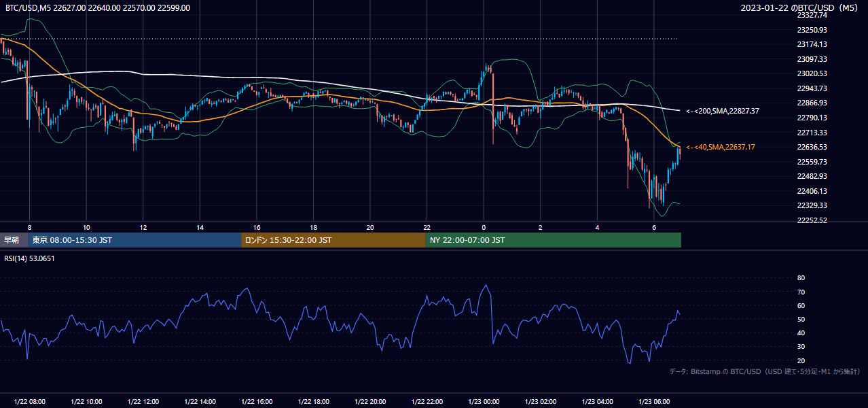
Task: Click the bottom time label 1/22 22:00
Action: 427,402
